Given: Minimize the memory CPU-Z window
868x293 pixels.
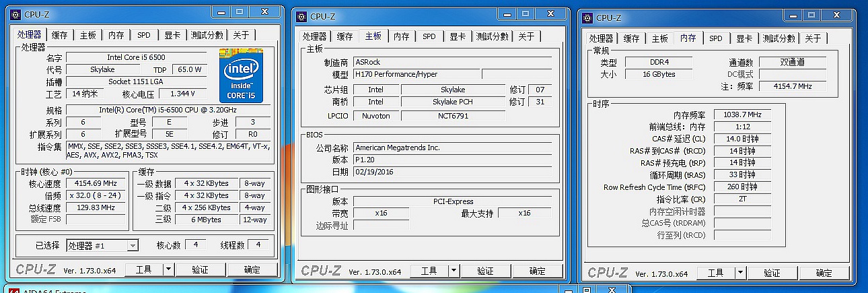Looking at the screenshot, I should coord(793,15).
